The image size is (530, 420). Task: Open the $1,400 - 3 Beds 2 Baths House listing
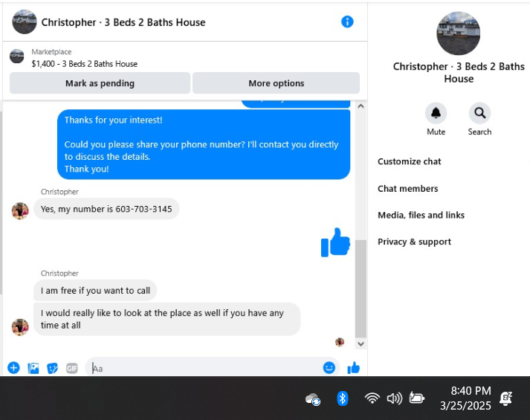(85, 64)
